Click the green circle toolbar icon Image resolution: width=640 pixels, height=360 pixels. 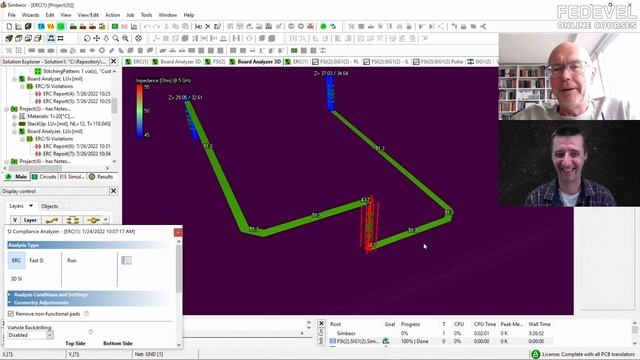coord(323,26)
